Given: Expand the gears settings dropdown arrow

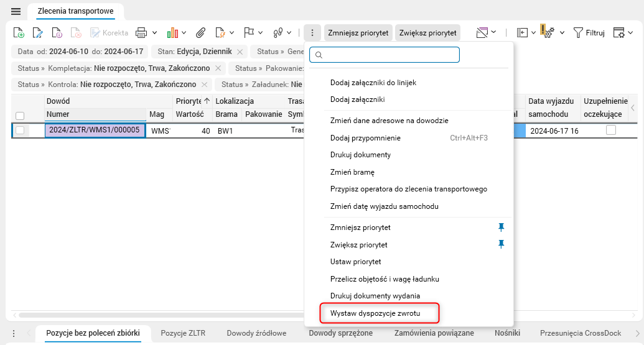Looking at the screenshot, I should pyautogui.click(x=562, y=33).
